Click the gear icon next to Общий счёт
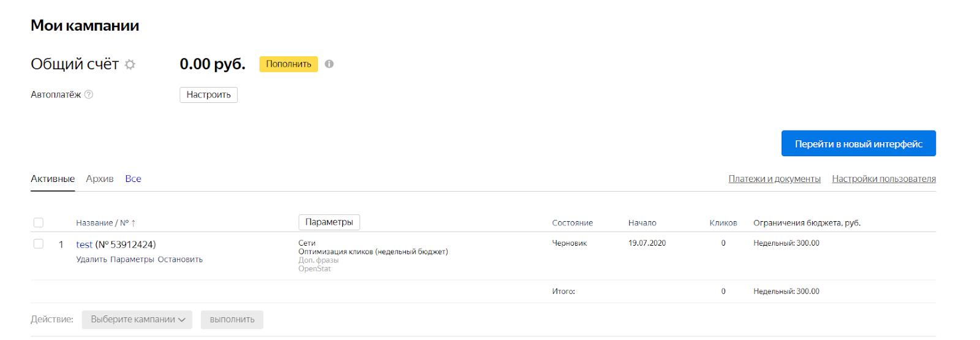Image resolution: width=980 pixels, height=340 pixels. (130, 64)
